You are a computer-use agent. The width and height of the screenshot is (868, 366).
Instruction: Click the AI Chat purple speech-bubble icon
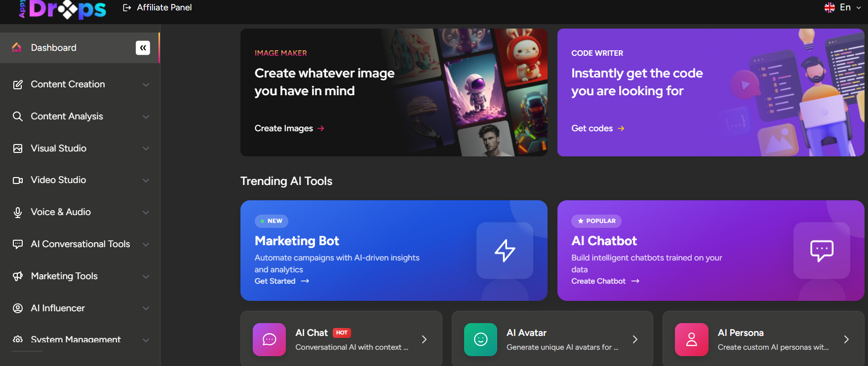click(269, 339)
